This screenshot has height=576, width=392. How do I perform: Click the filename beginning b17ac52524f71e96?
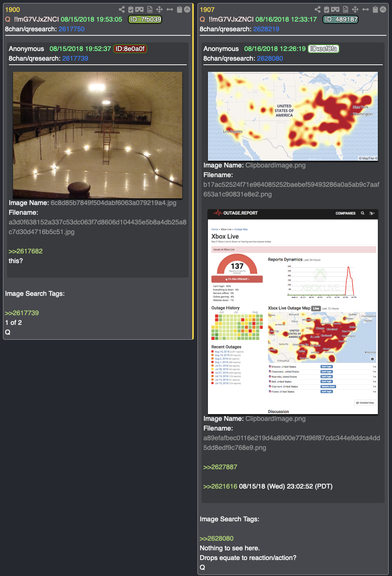(292, 189)
